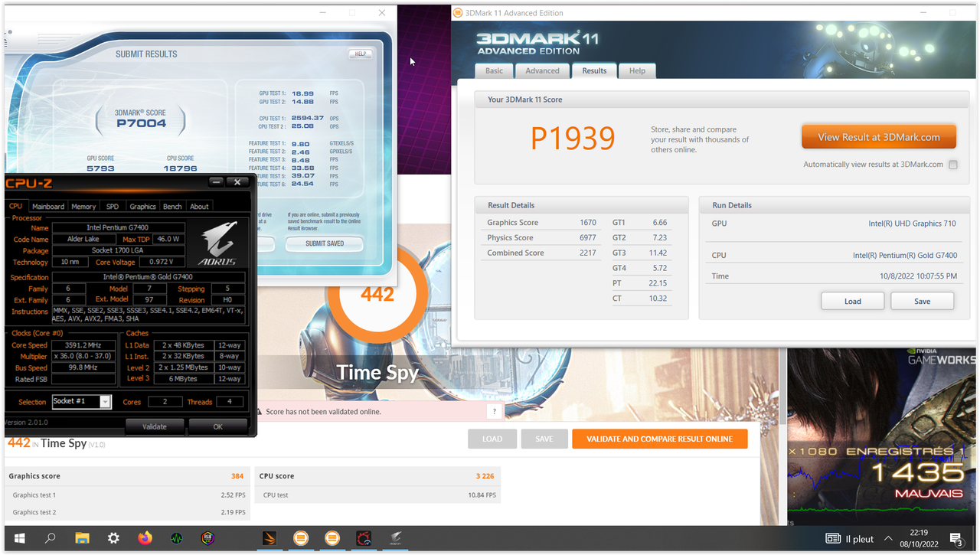
Task: Click the 442 score circle
Action: (x=377, y=295)
